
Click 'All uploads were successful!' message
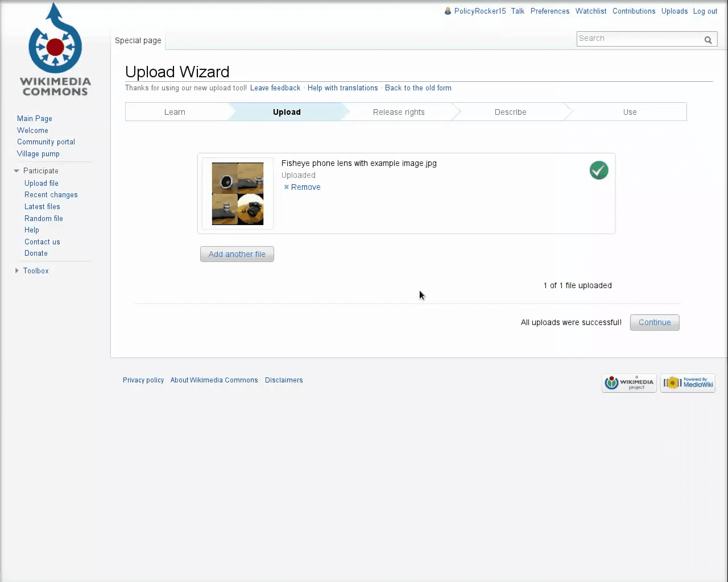point(571,322)
